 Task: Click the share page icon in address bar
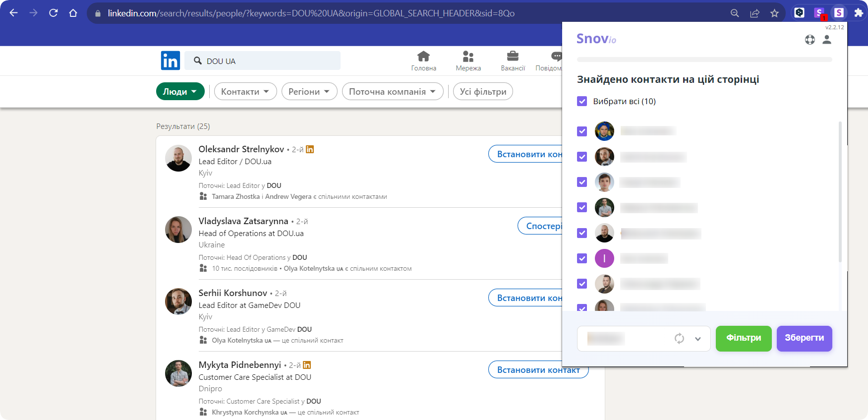click(x=754, y=13)
